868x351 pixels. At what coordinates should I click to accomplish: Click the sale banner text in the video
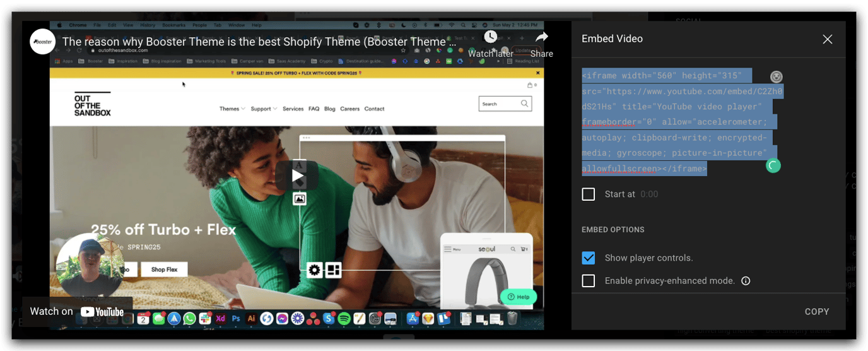(296, 73)
